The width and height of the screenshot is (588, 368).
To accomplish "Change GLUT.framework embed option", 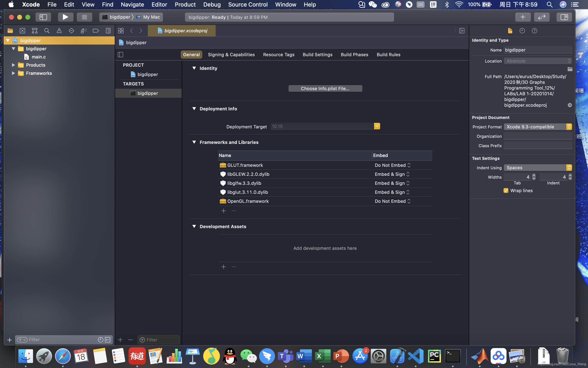I will [393, 165].
